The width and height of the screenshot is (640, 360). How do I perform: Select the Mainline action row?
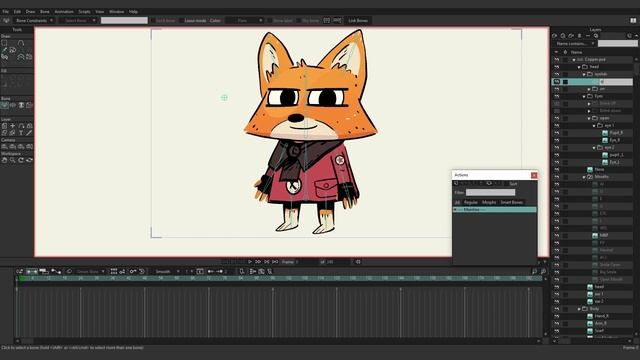(495, 210)
